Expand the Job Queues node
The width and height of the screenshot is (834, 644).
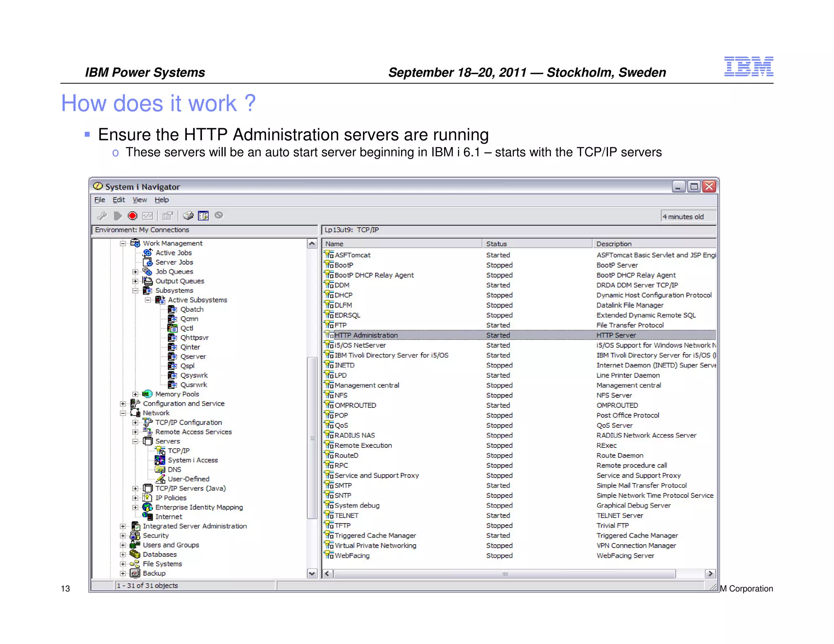(135, 272)
